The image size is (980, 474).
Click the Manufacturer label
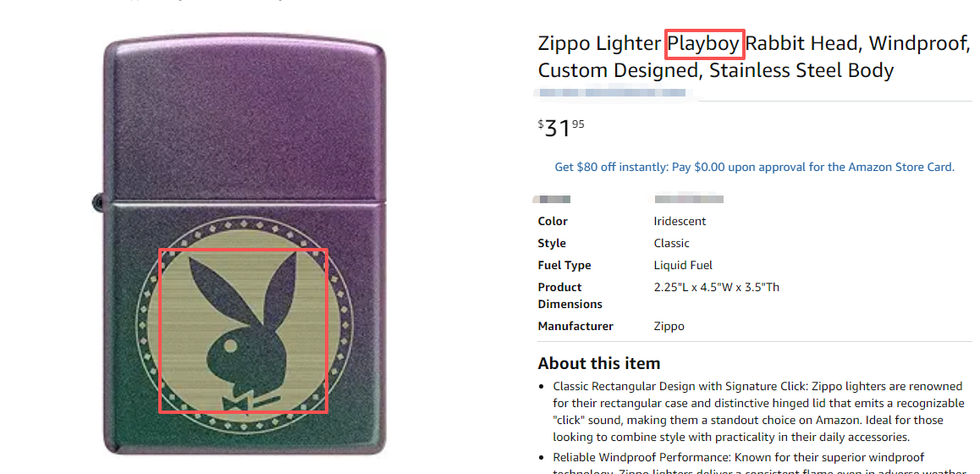[x=575, y=326]
